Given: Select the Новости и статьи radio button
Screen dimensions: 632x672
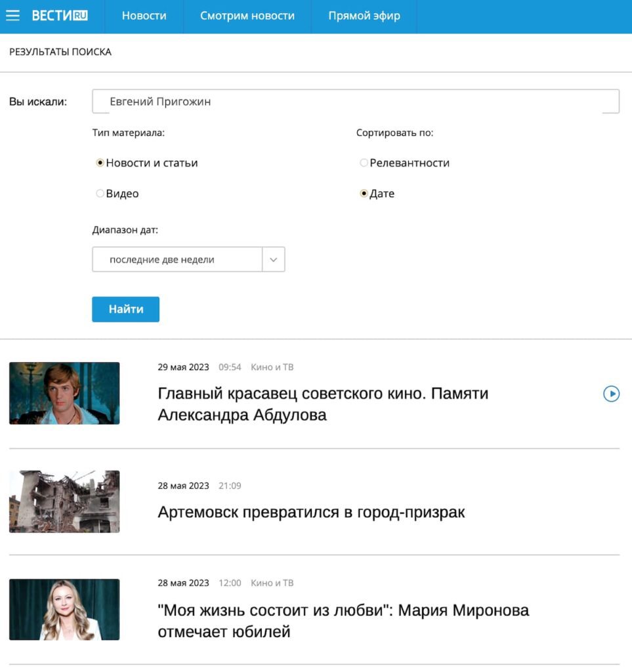Looking at the screenshot, I should (x=100, y=163).
